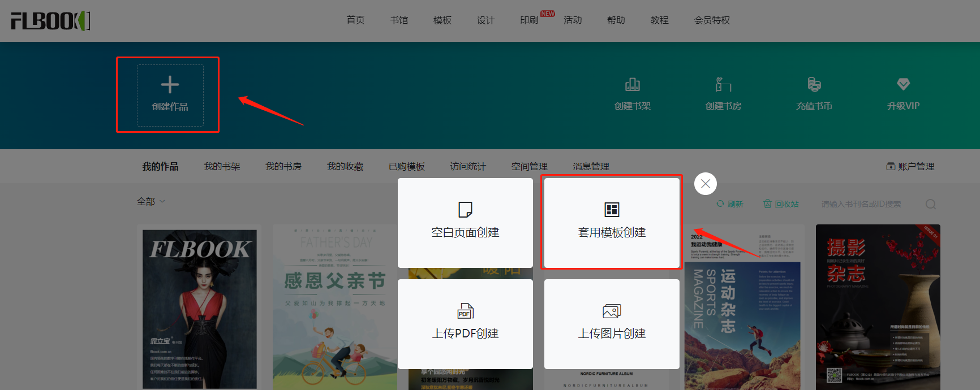
Task: Switch to 我的作品 tab
Action: point(160,166)
